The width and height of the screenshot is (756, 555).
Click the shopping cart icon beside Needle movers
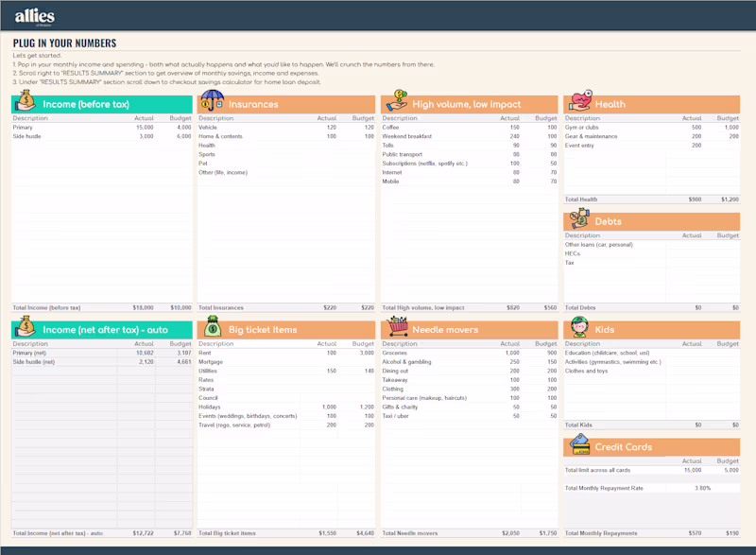pos(398,326)
